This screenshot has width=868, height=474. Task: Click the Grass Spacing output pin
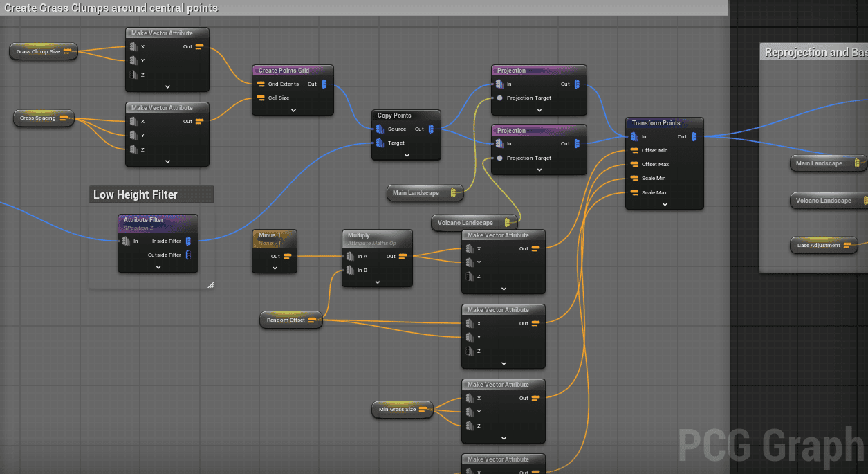click(x=64, y=118)
